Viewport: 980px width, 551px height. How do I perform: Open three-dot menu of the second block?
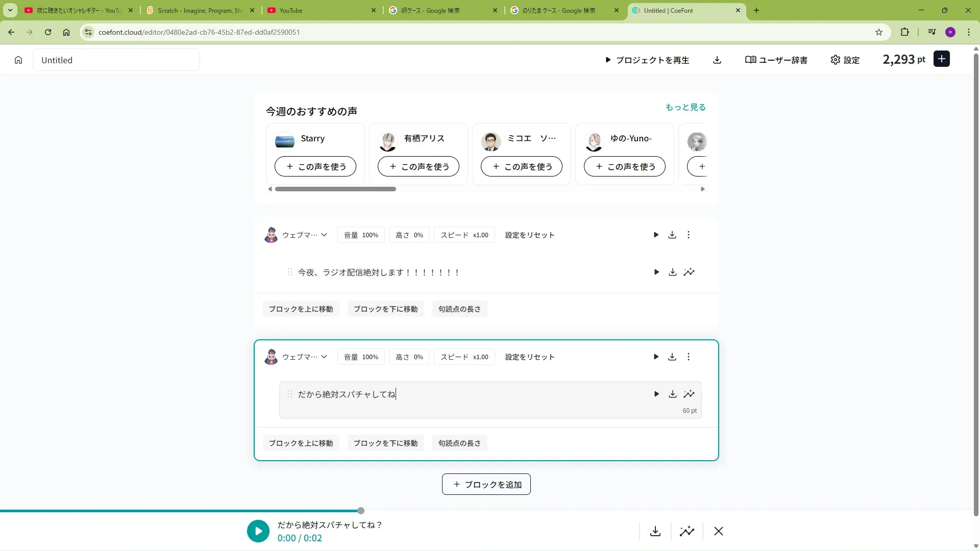pyautogui.click(x=689, y=357)
